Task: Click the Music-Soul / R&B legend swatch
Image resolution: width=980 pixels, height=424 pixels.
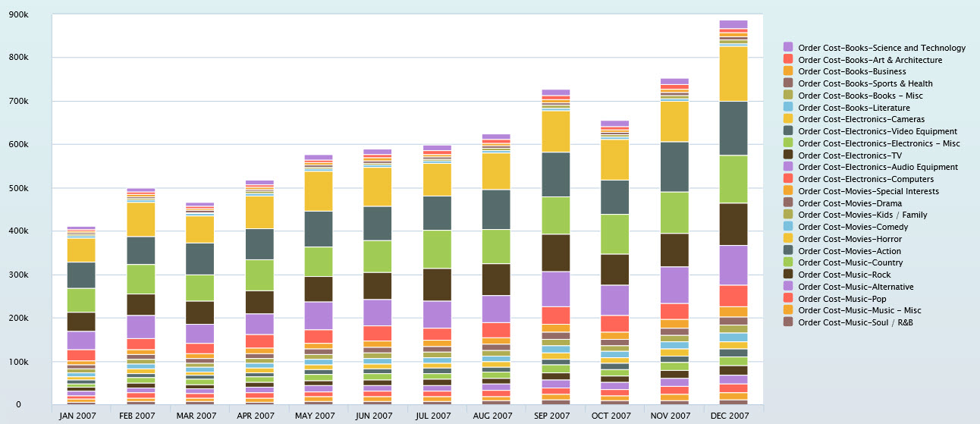Action: tap(788, 322)
